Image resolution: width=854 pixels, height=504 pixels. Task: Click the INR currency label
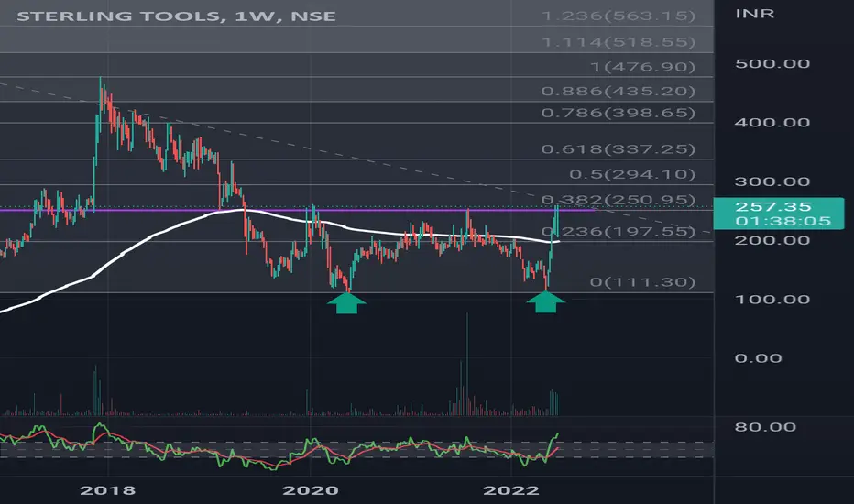(754, 14)
